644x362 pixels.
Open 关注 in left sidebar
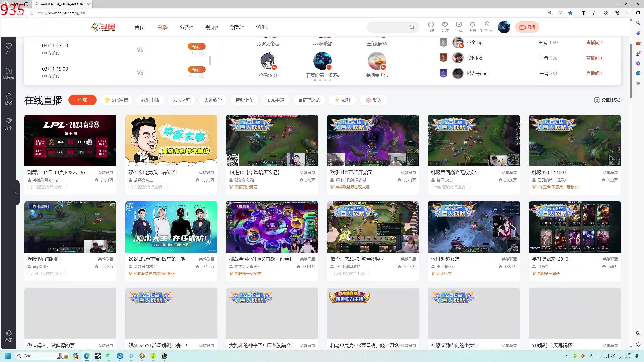[x=9, y=49]
